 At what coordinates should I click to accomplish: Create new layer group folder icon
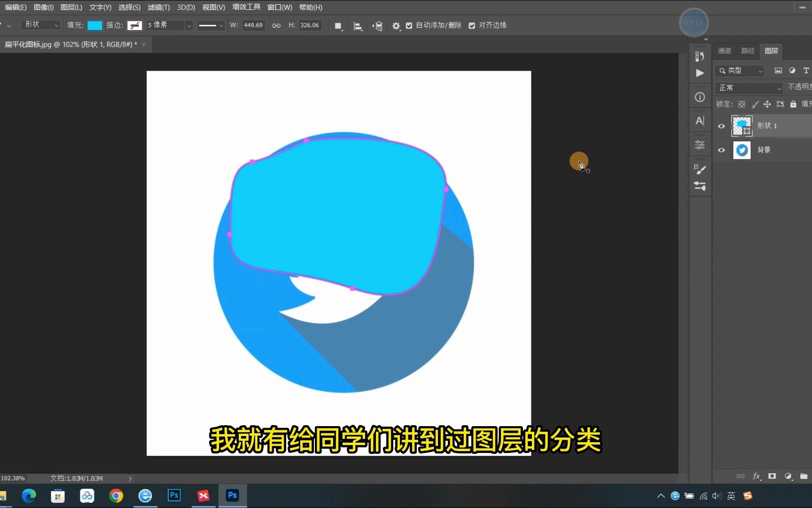coord(804,476)
